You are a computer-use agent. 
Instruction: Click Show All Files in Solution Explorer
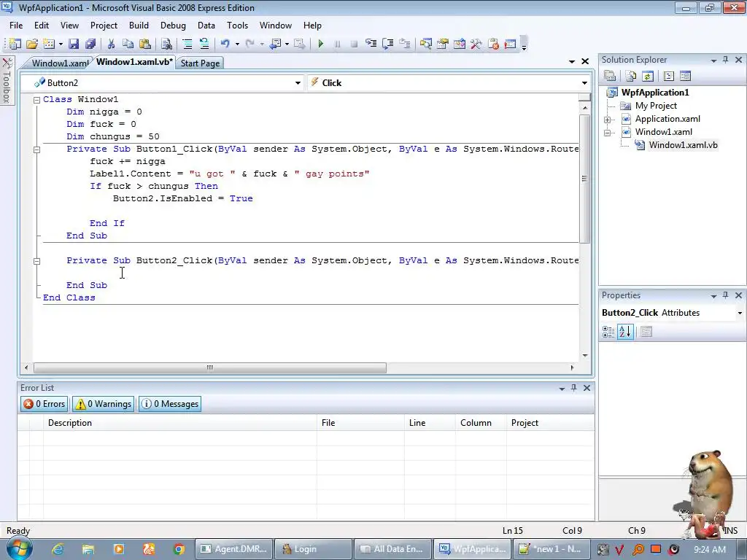click(631, 76)
